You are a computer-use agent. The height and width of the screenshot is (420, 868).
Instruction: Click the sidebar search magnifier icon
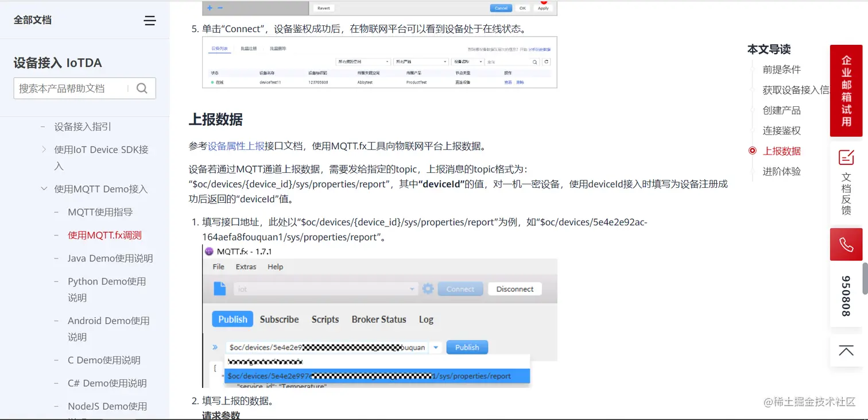pos(141,88)
